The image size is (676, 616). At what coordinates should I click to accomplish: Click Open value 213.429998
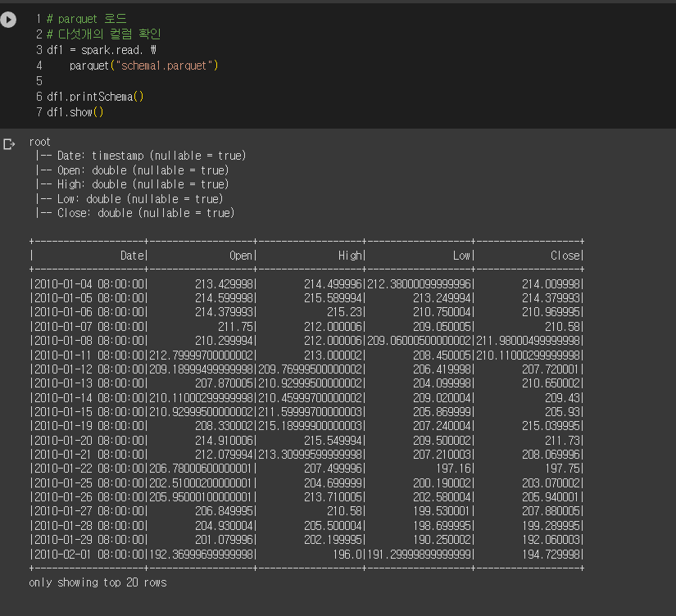[225, 284]
